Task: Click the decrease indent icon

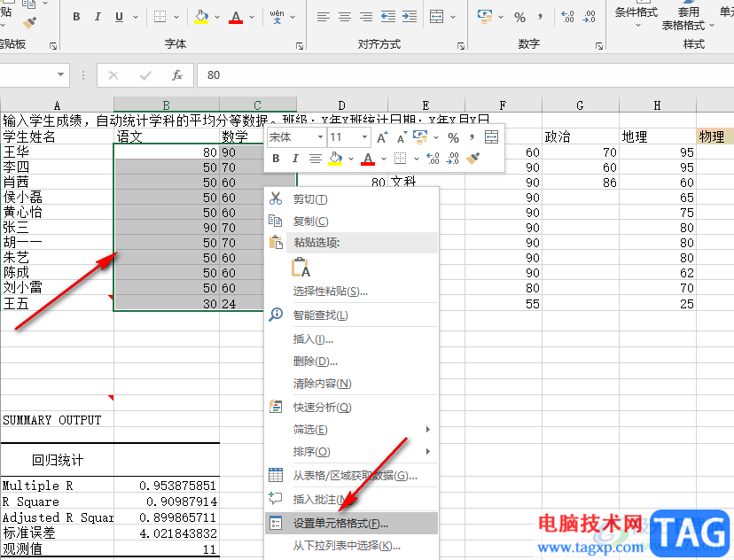Action: coord(388,17)
